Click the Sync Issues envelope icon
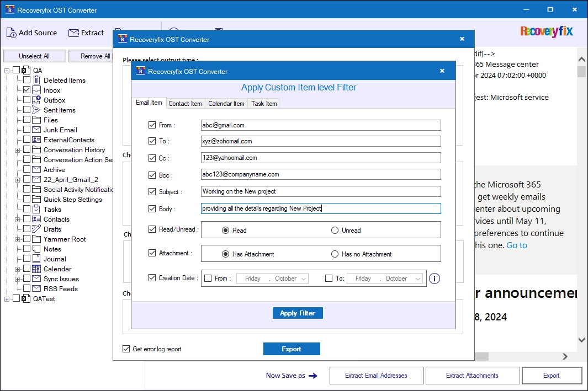The width and height of the screenshot is (588, 391). [x=36, y=278]
